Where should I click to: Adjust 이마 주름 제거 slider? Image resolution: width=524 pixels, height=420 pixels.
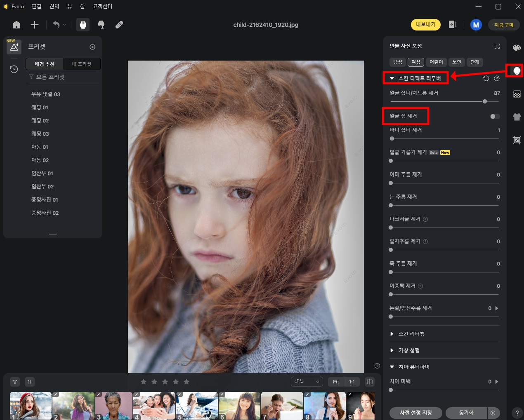[445, 183]
